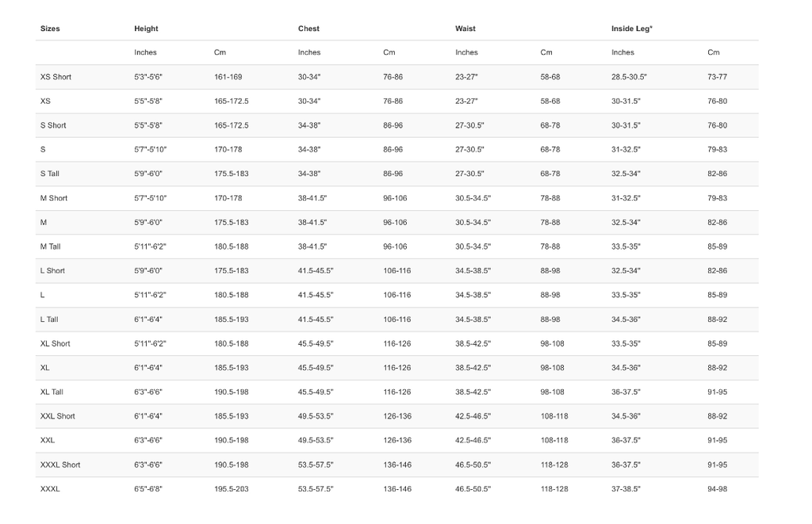The height and width of the screenshot is (524, 812).
Task: Click the 94-98 inside leg cm cell
Action: [717, 489]
